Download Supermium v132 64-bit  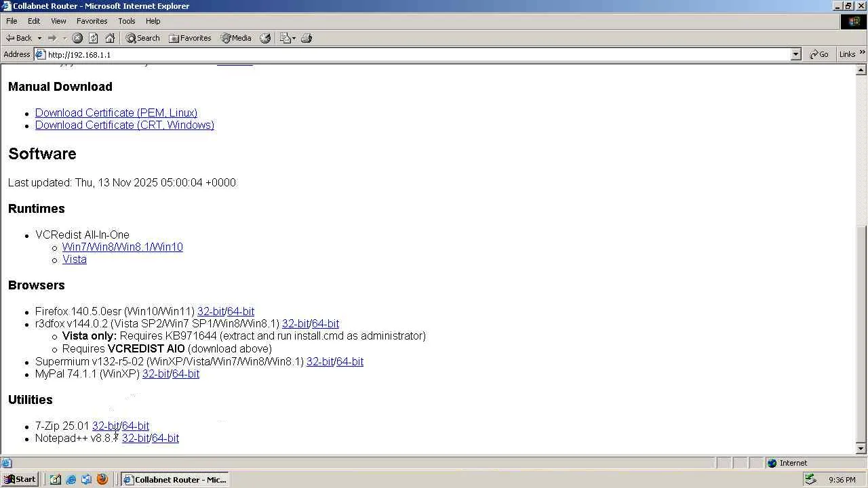point(350,361)
